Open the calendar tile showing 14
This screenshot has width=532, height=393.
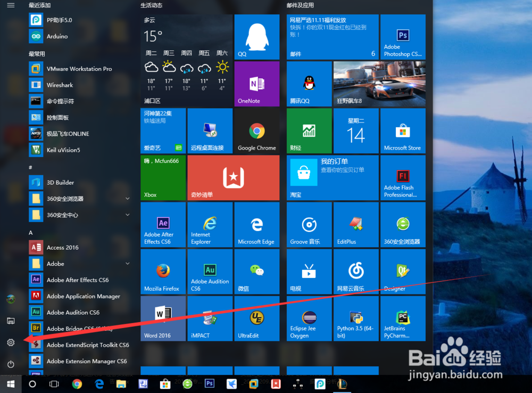click(356, 131)
